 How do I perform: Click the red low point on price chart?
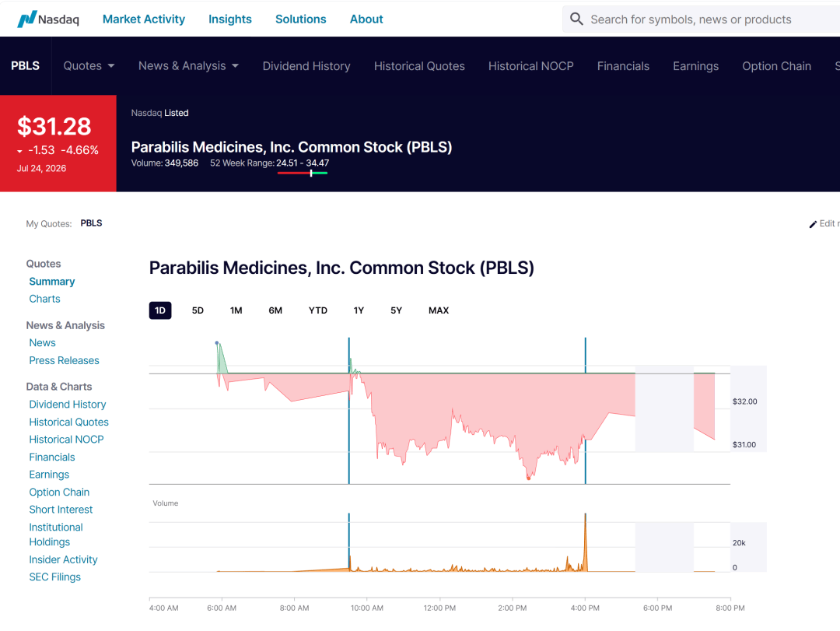(x=529, y=478)
